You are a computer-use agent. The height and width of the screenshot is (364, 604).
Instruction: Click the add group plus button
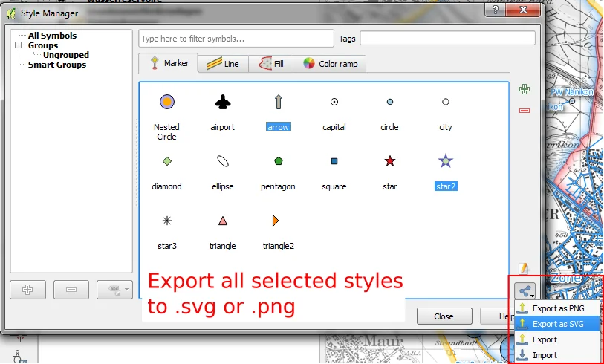28,290
